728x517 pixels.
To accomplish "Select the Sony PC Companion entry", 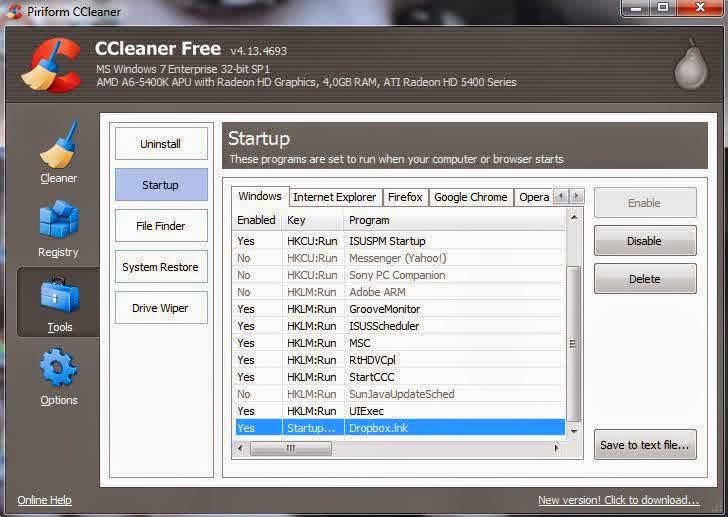I will (400, 275).
